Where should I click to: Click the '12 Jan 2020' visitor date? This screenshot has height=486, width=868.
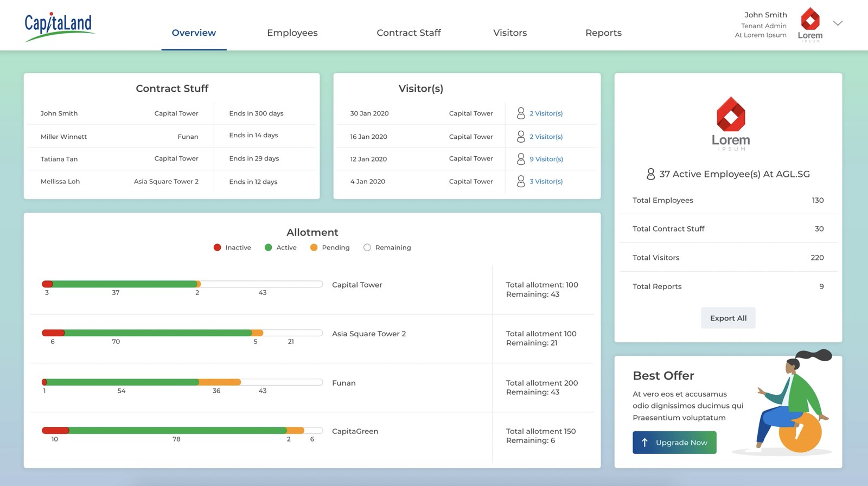click(x=368, y=159)
